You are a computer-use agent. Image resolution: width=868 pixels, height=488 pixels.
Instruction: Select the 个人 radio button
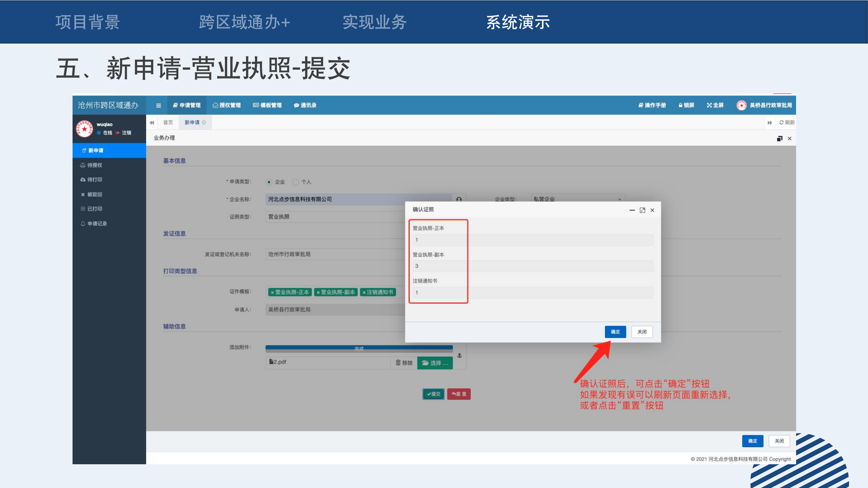296,182
